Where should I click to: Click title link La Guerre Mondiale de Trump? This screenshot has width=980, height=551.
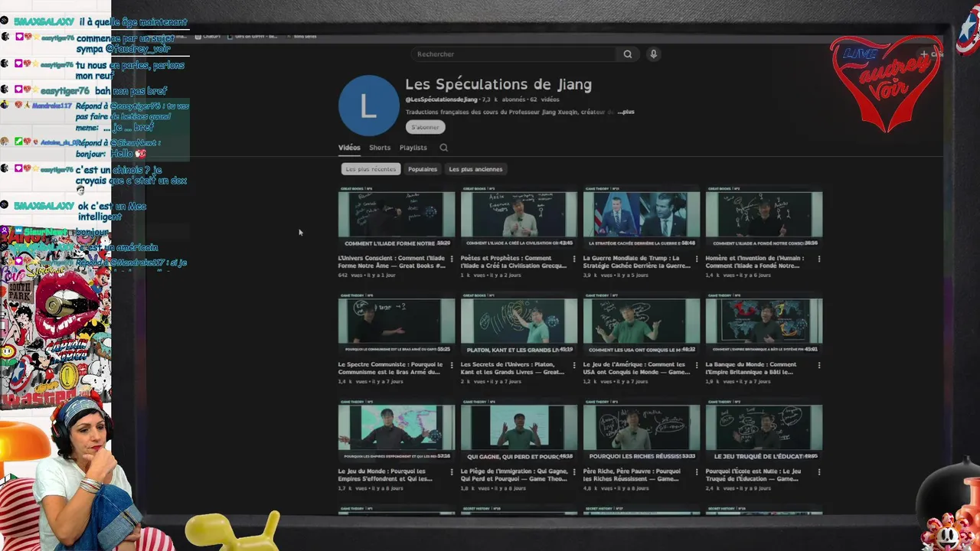[x=636, y=262]
